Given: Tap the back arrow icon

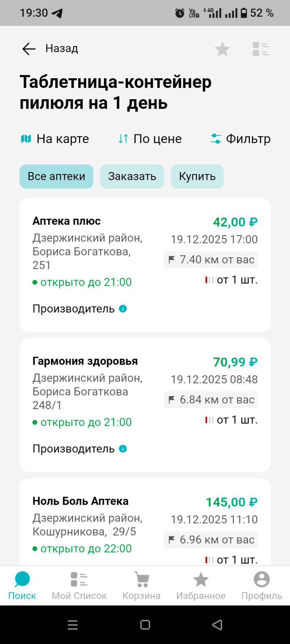Looking at the screenshot, I should pyautogui.click(x=29, y=49).
